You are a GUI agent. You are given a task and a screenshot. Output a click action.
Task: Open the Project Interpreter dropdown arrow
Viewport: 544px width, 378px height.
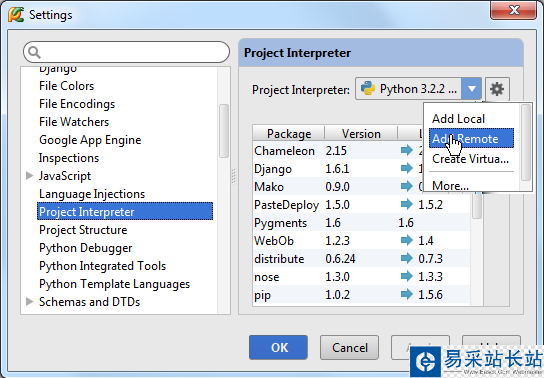pos(471,89)
